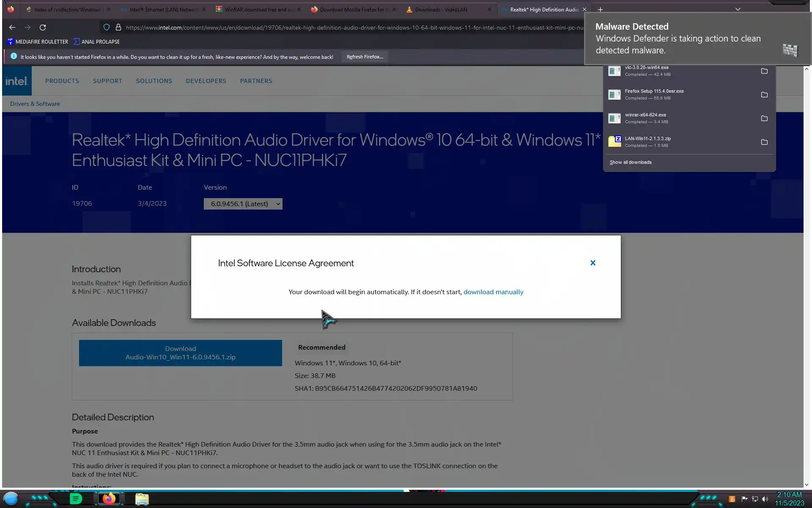Image resolution: width=812 pixels, height=508 pixels.
Task: Click the Intel logo
Action: [17, 81]
